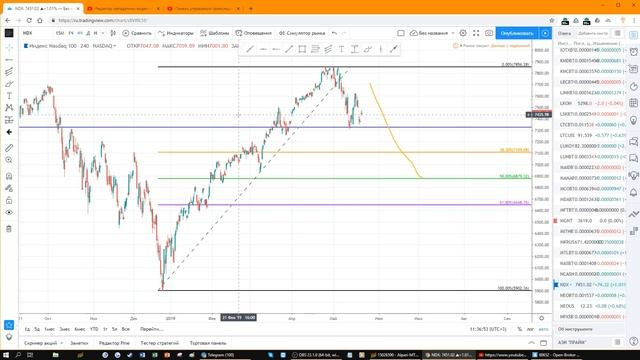Select the 5д date range

tap(37, 329)
